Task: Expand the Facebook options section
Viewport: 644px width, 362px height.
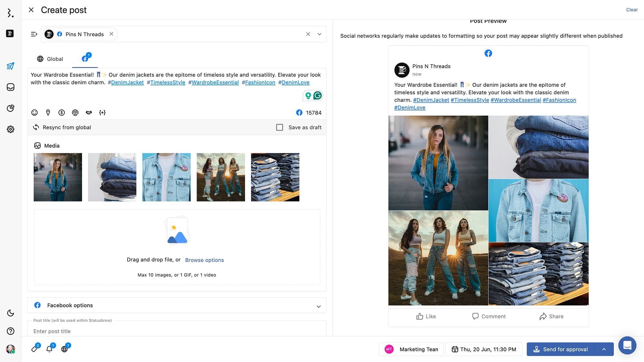Action: 318,306
